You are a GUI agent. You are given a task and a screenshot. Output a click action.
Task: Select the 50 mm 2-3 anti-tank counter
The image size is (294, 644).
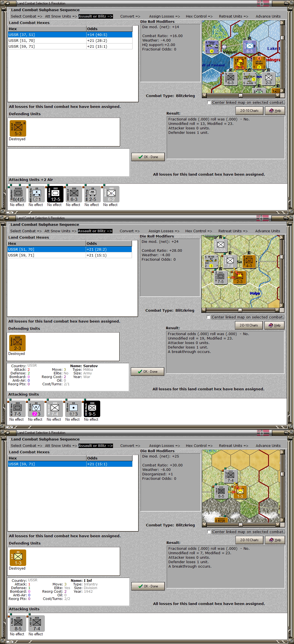[x=36, y=409]
